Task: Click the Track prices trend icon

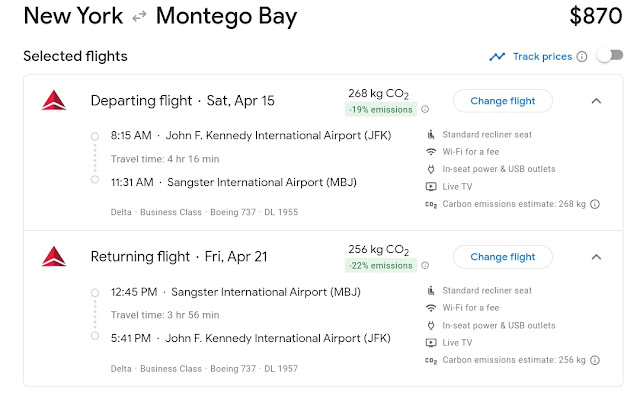Action: [x=497, y=57]
